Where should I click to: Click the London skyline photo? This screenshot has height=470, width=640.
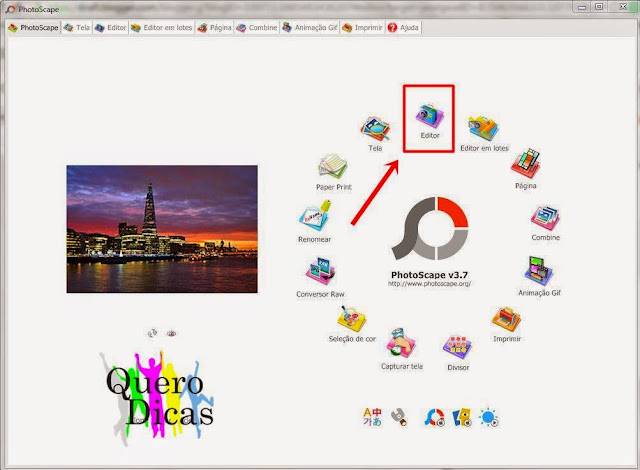point(162,229)
